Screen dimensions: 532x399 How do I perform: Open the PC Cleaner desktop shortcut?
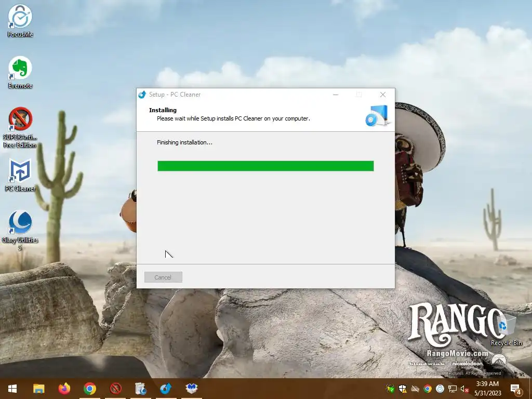pyautogui.click(x=20, y=175)
